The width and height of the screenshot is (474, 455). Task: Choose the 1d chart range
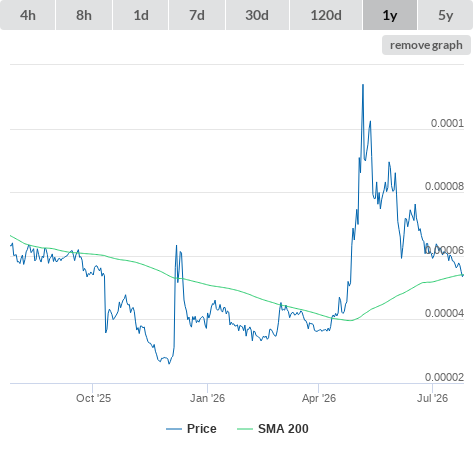pyautogui.click(x=141, y=15)
